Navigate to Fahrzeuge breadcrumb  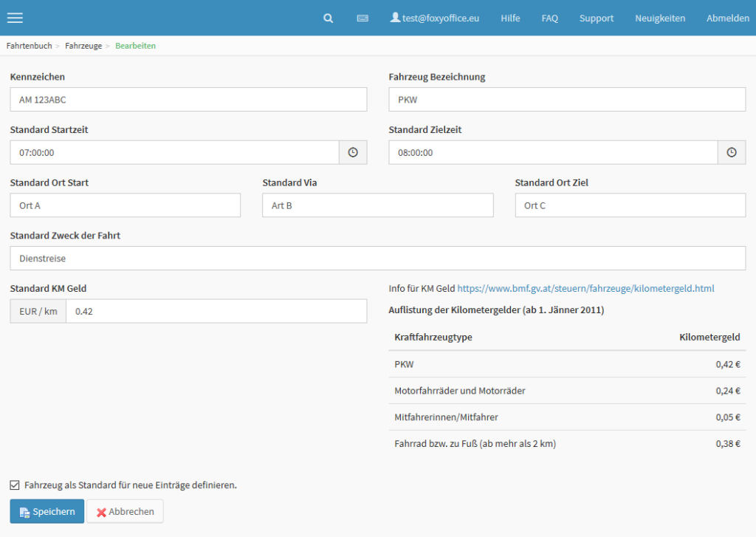(83, 46)
